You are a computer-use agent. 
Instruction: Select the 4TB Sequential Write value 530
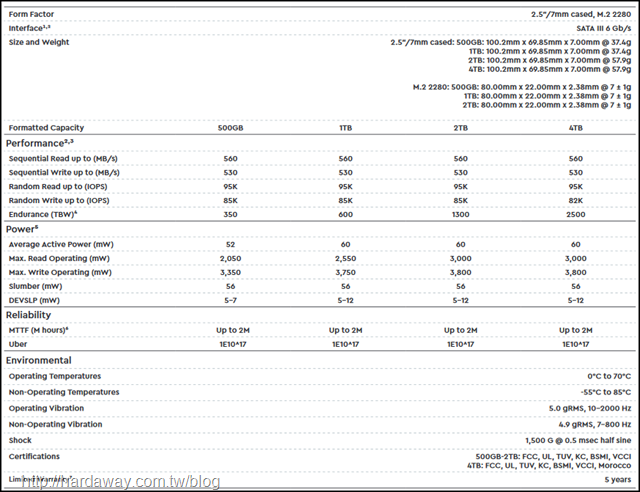point(576,172)
